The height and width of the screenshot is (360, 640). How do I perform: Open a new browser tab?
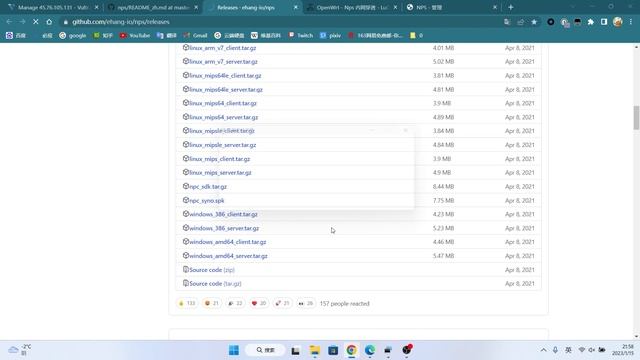coord(511,7)
